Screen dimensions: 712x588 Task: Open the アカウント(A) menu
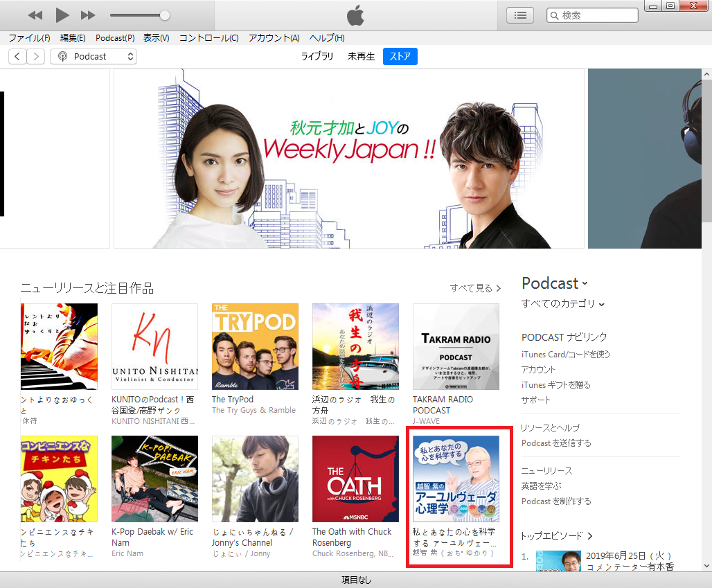274,38
